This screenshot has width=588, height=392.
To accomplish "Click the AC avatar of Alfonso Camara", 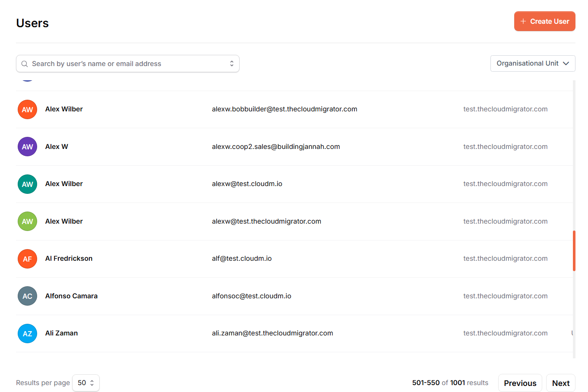I will (27, 296).
